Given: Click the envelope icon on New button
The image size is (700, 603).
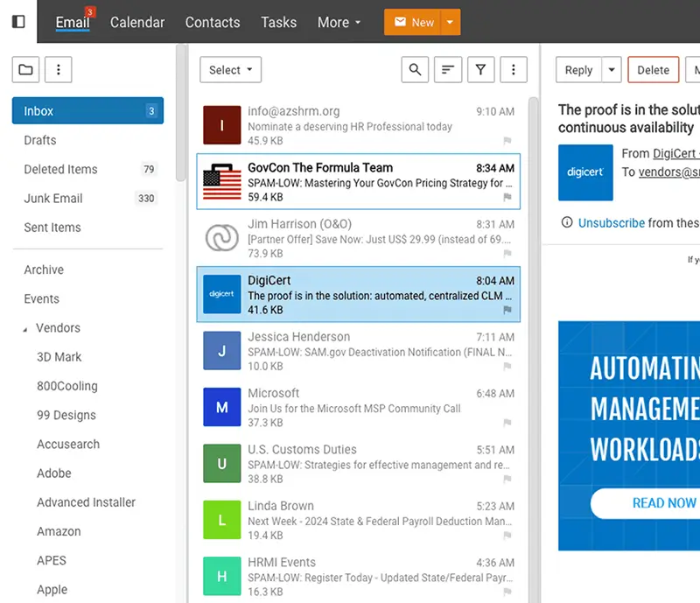Looking at the screenshot, I should pos(400,22).
